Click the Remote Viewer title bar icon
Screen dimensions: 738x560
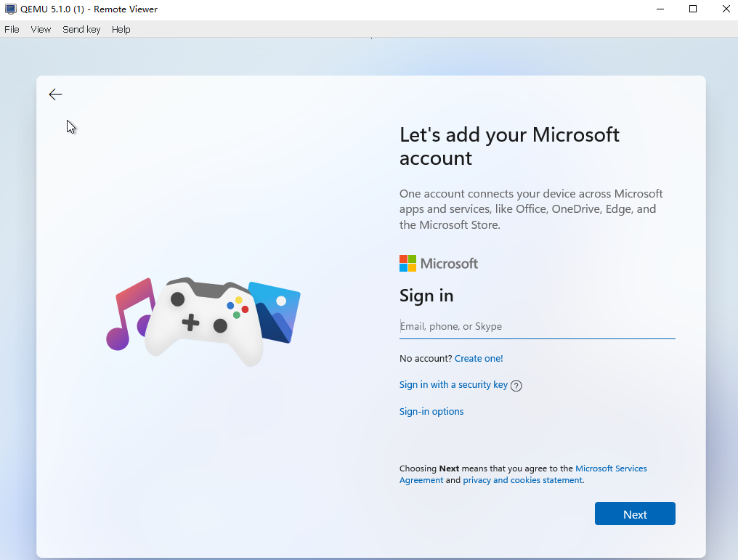click(10, 9)
